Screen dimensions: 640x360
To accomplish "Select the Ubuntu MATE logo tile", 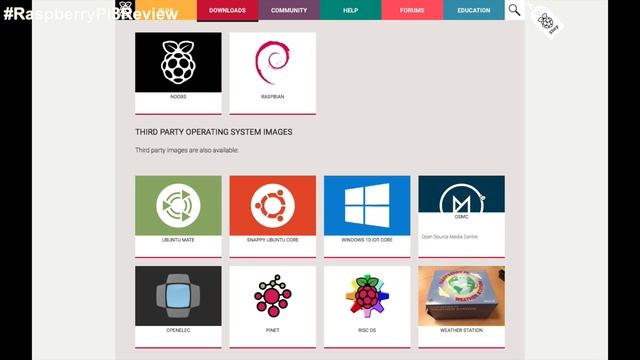I will click(178, 205).
